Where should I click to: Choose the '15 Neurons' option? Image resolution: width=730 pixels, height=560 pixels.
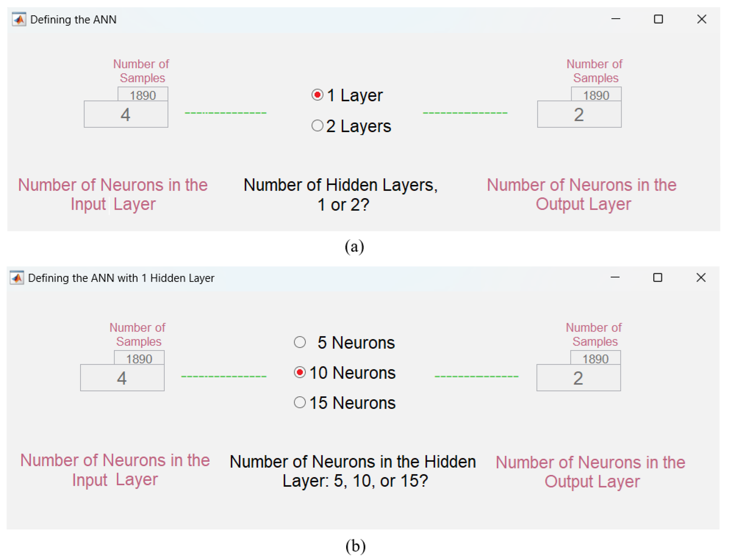point(300,402)
